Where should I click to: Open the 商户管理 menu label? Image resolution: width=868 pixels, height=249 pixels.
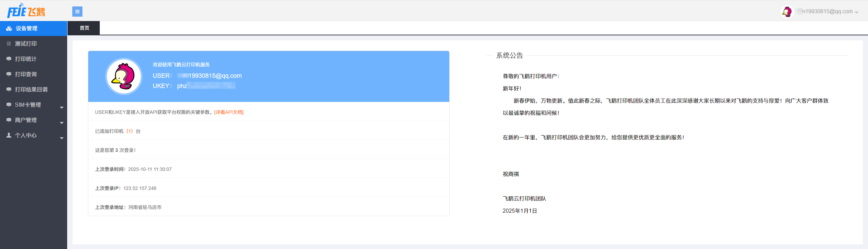pyautogui.click(x=26, y=120)
